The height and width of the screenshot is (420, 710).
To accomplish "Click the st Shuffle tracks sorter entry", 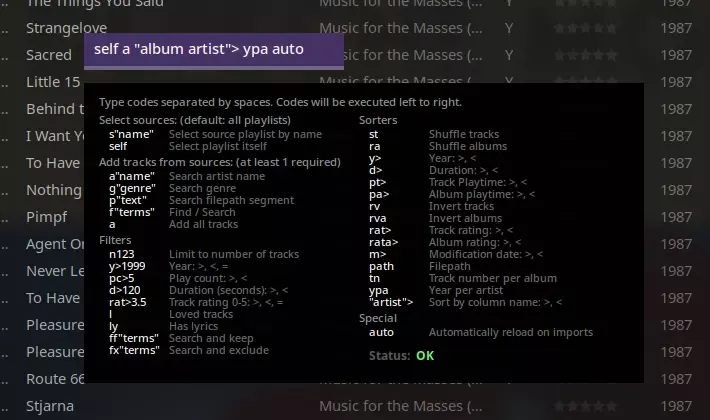I will 434,134.
